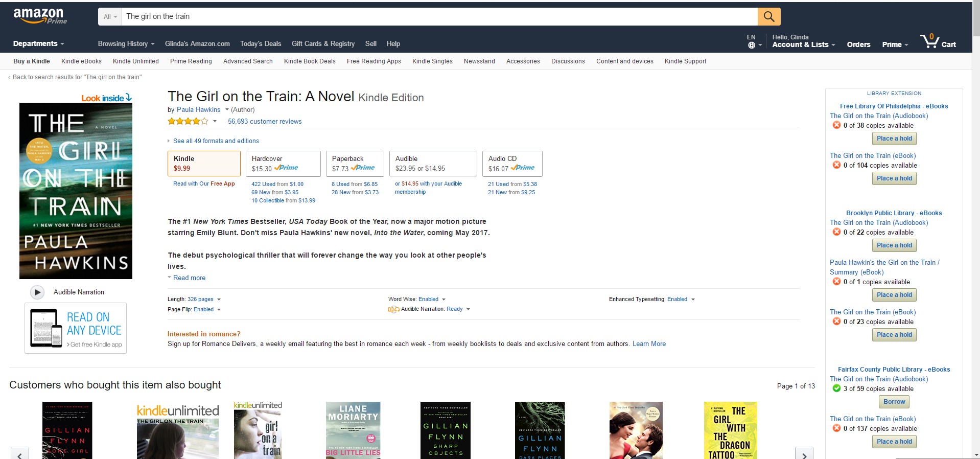Select the Kindle format option
The height and width of the screenshot is (459, 980).
pyautogui.click(x=204, y=164)
